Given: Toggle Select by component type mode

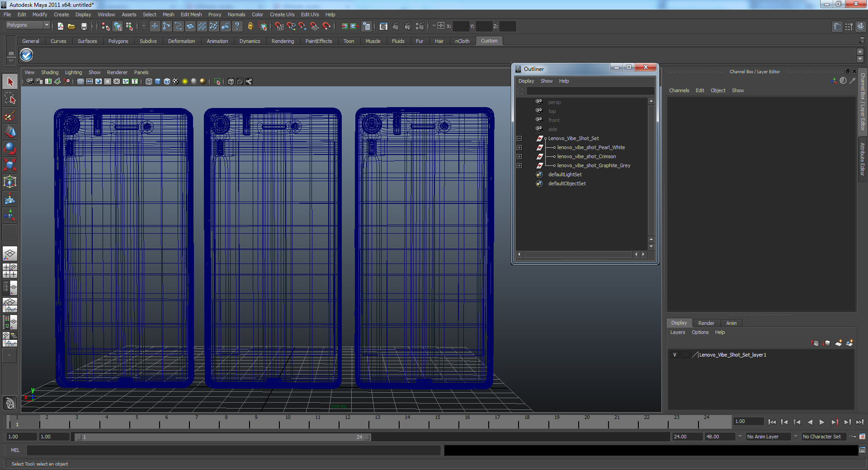Looking at the screenshot, I should (x=129, y=26).
